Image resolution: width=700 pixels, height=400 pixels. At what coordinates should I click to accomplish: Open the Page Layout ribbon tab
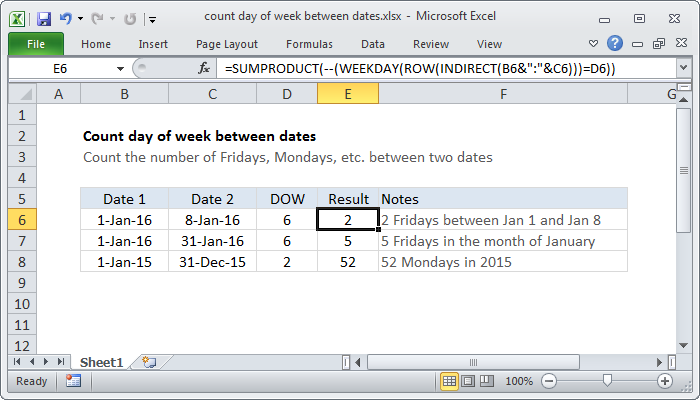point(228,44)
